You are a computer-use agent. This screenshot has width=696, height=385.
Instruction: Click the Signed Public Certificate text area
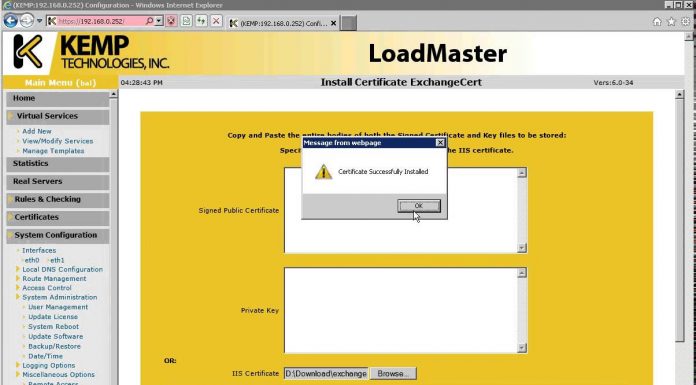click(401, 210)
